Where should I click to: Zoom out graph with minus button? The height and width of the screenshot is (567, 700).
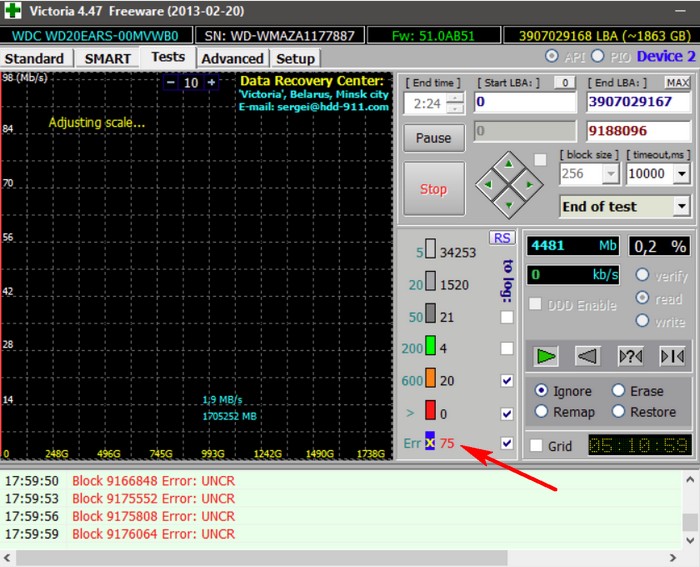[x=171, y=82]
